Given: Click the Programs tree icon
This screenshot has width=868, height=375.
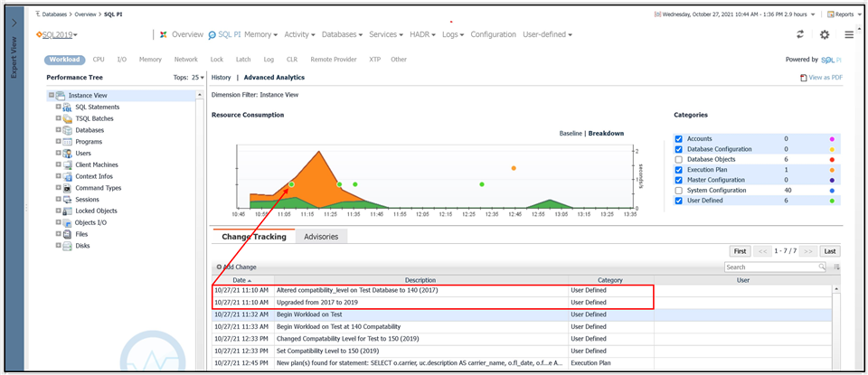Looking at the screenshot, I should click(67, 142).
